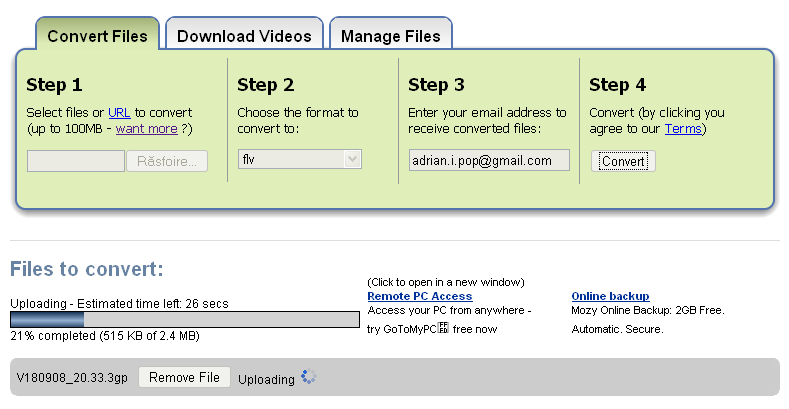Click the Uploading status text
This screenshot has height=409, width=789.
point(266,379)
